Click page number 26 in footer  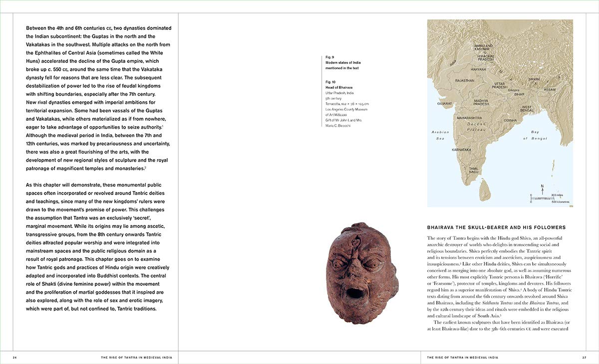(15, 358)
